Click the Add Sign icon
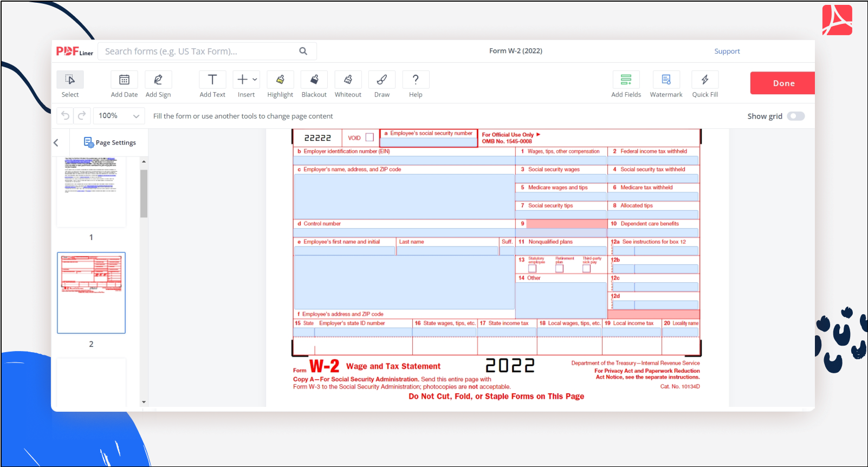 [x=158, y=80]
